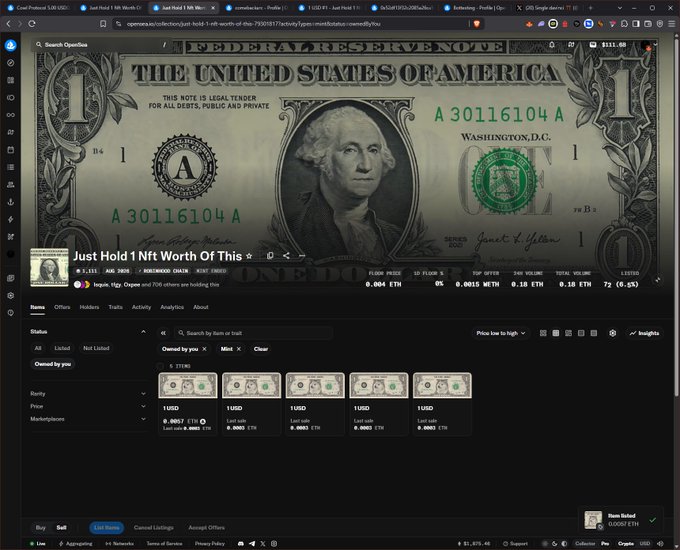Screen dimensions: 680x550
Task: Select the Buy toggle option
Action: point(40,527)
